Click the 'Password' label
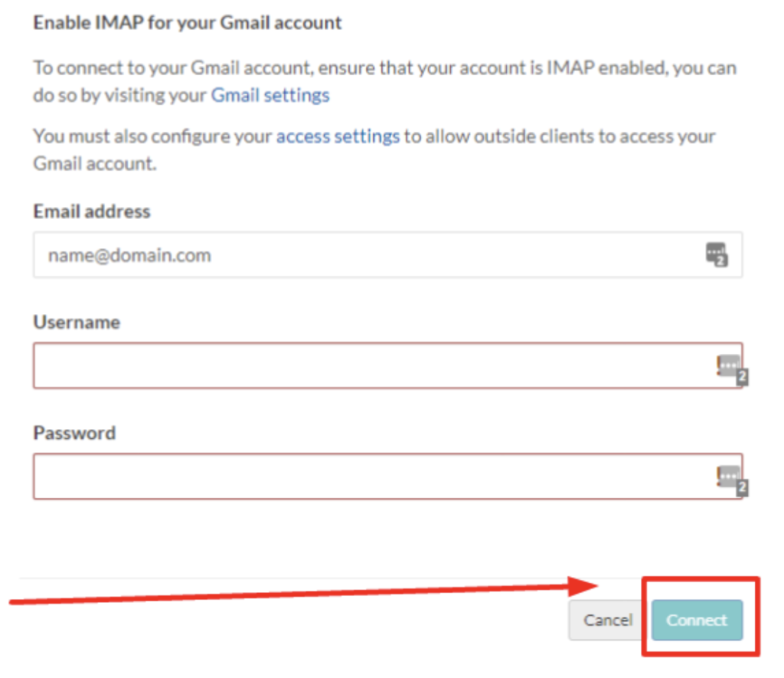 click(x=74, y=433)
